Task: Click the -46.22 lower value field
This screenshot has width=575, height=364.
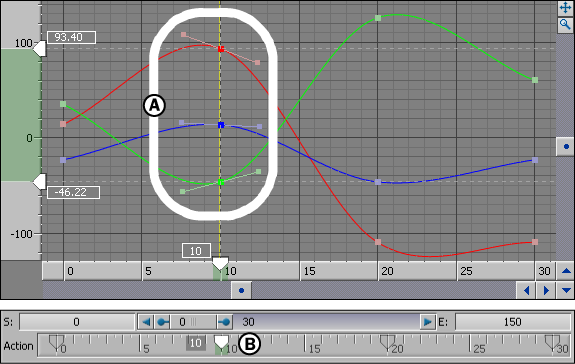Action: click(x=73, y=192)
